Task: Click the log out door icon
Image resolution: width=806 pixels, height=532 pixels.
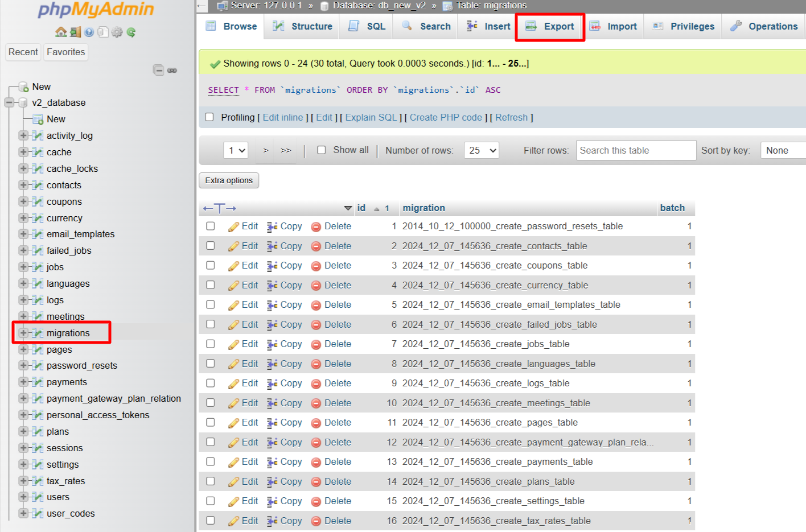Action: pos(75,32)
